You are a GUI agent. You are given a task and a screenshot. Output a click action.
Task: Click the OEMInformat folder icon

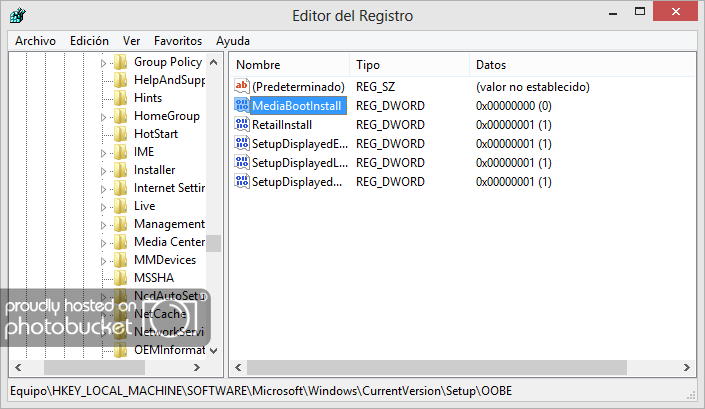[x=120, y=350]
